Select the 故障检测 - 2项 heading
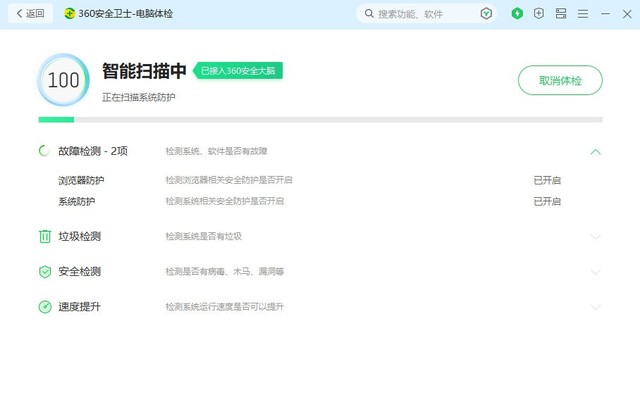The height and width of the screenshot is (402, 640). click(x=93, y=151)
